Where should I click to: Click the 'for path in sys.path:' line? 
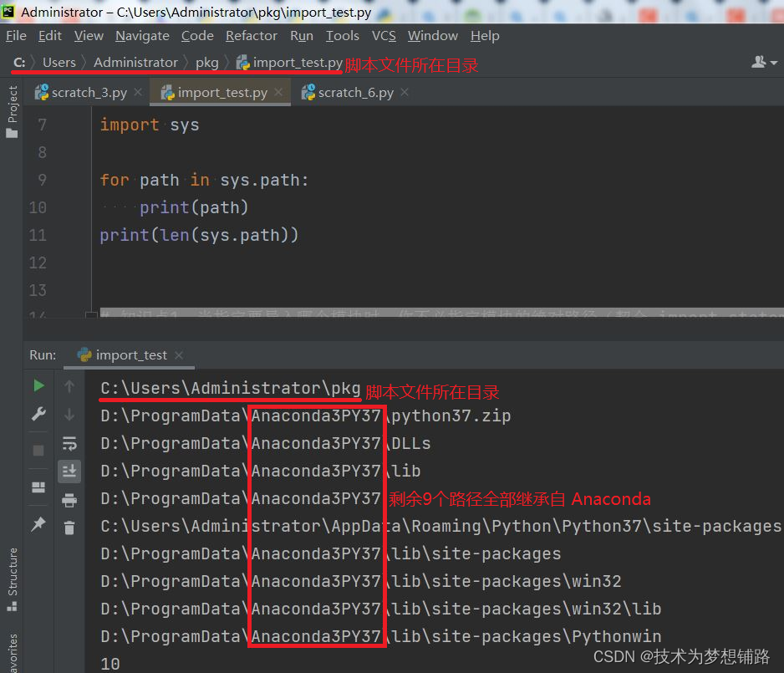(x=204, y=180)
